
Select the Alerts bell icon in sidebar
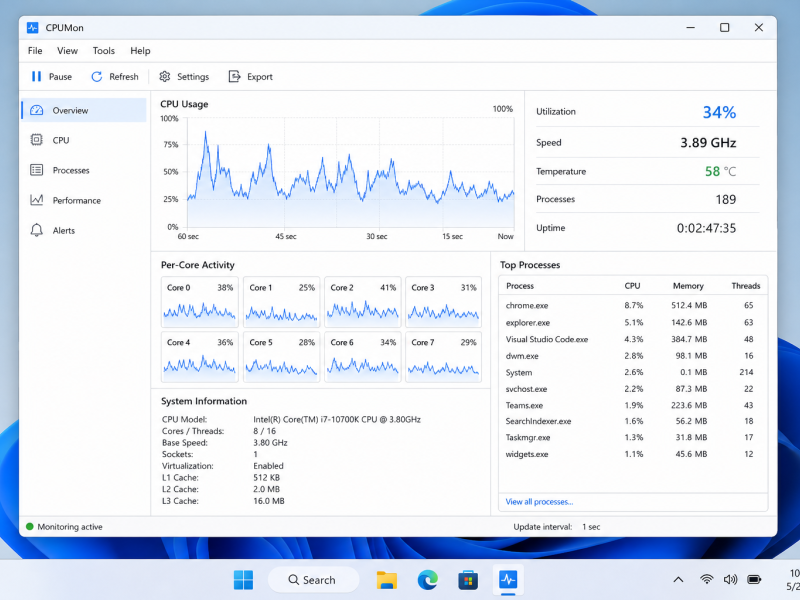point(36,230)
